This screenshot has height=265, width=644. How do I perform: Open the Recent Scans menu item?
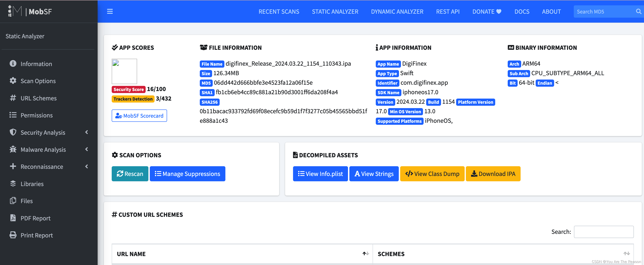279,12
